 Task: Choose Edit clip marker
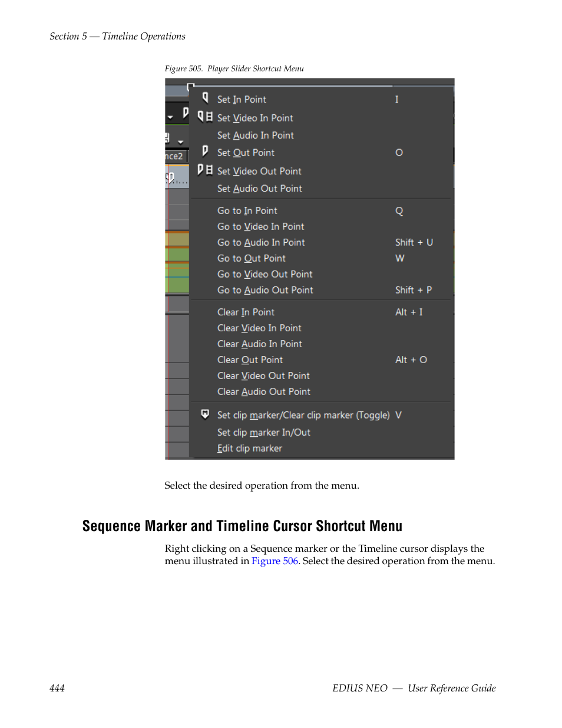point(249,448)
